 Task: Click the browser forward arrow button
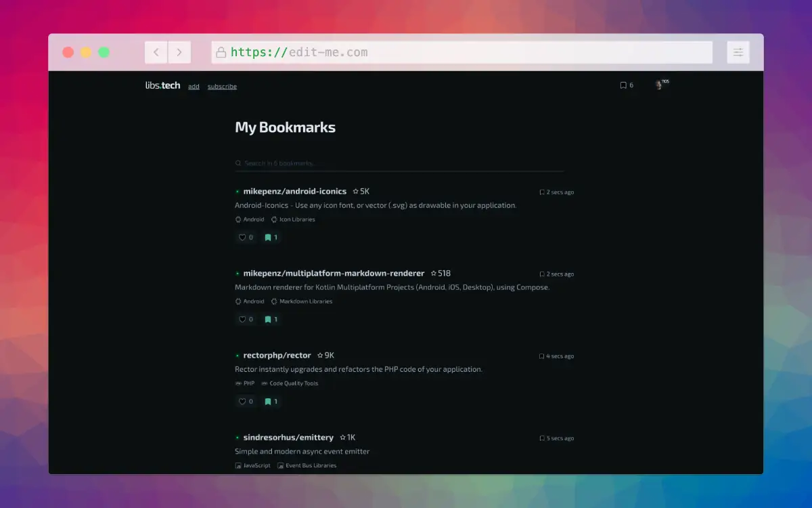(x=179, y=52)
